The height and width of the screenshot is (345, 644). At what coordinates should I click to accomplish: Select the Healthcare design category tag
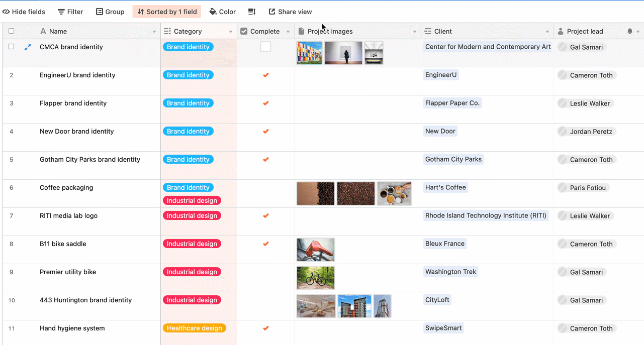coord(194,327)
